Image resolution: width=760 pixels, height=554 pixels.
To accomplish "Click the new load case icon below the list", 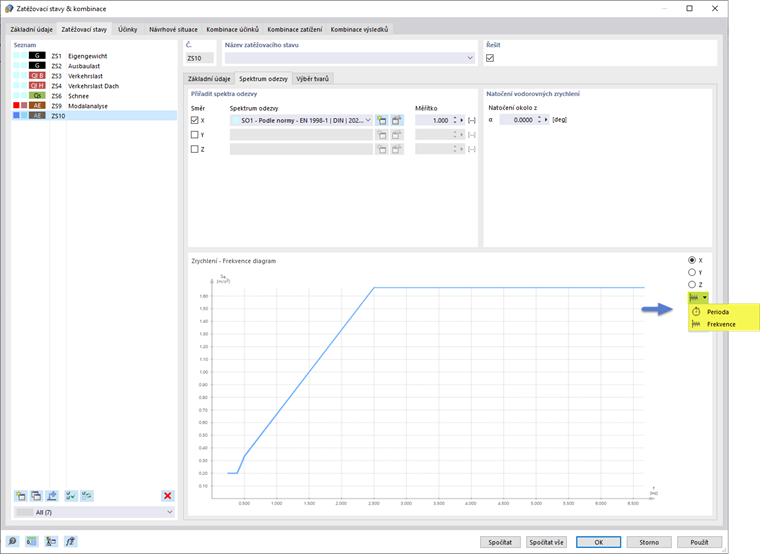I will click(20, 496).
